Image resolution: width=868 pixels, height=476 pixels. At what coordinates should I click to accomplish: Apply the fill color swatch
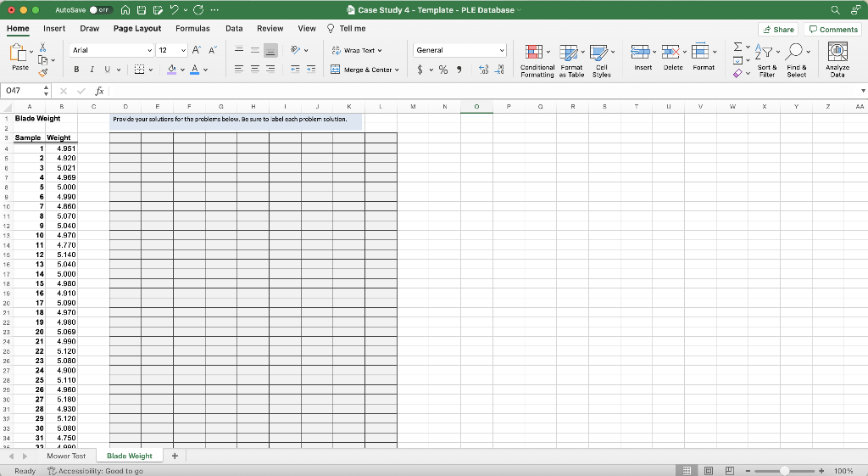171,70
